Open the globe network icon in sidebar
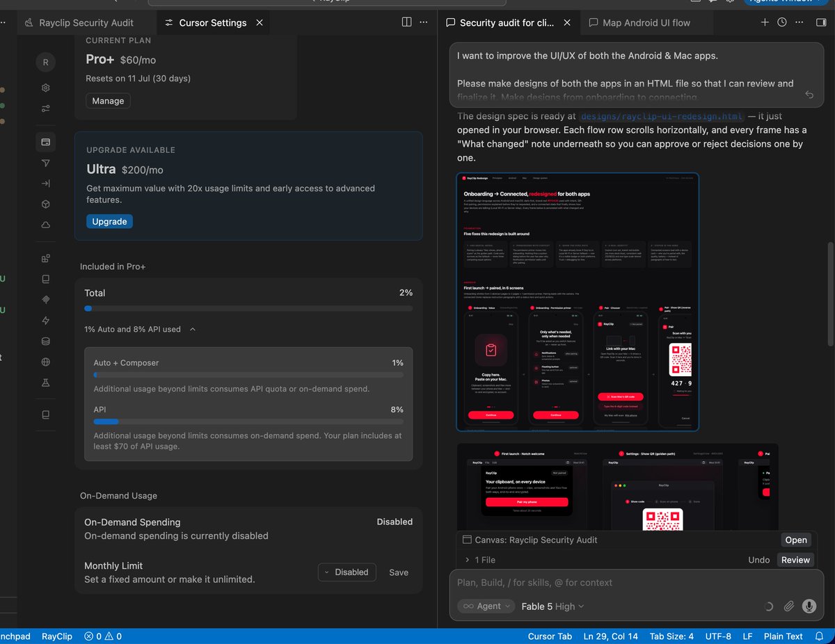The height and width of the screenshot is (644, 835). (x=46, y=362)
